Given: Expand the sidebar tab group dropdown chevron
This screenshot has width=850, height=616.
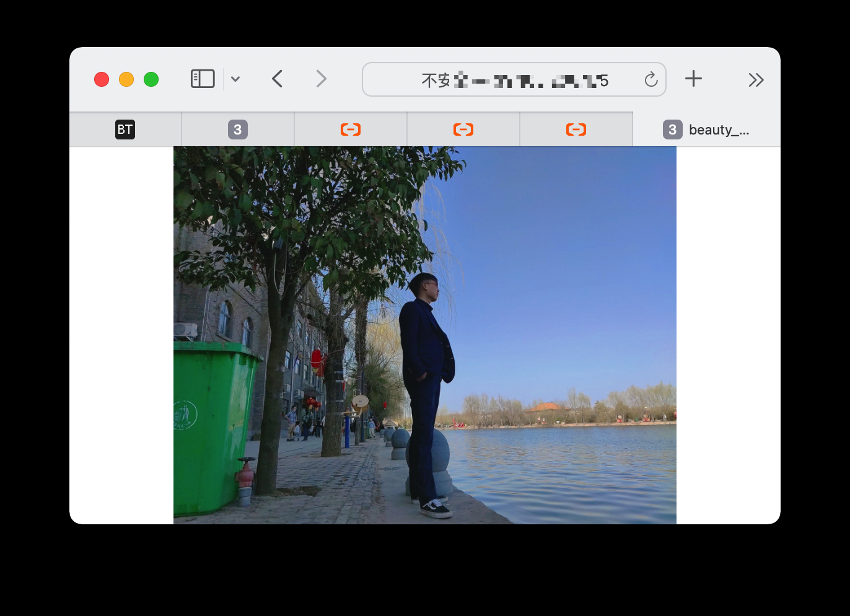Looking at the screenshot, I should pyautogui.click(x=235, y=79).
